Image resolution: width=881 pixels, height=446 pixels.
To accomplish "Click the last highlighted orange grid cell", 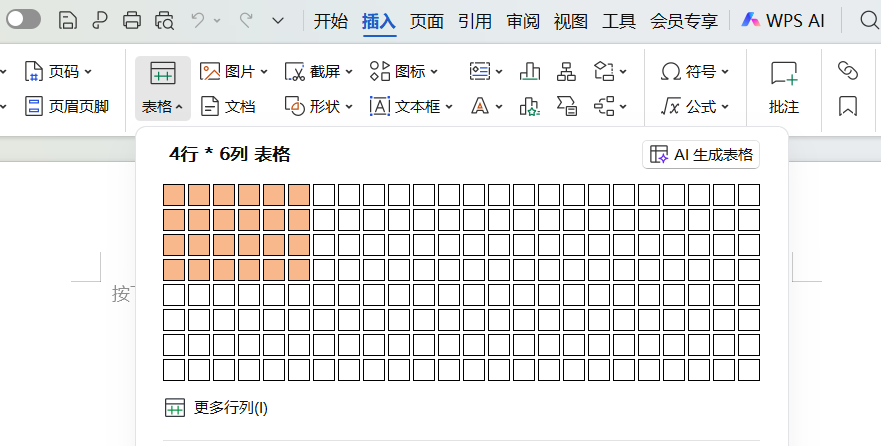I will coord(299,270).
